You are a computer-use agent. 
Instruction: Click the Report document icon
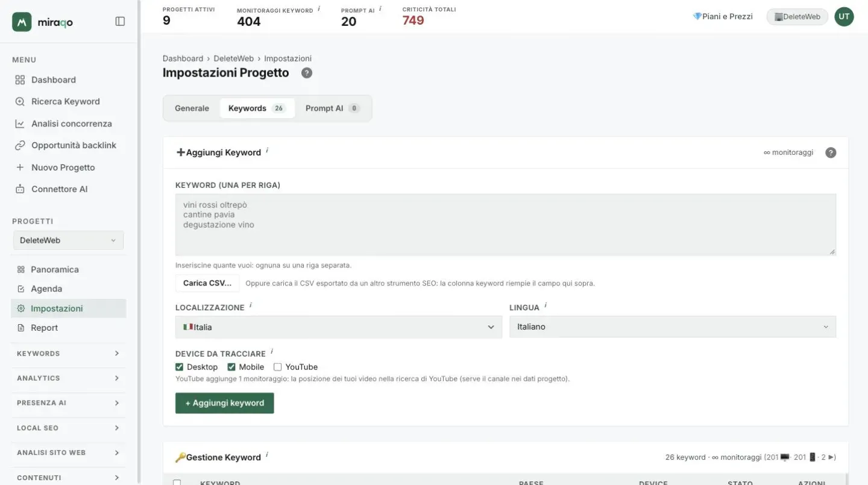tap(21, 328)
